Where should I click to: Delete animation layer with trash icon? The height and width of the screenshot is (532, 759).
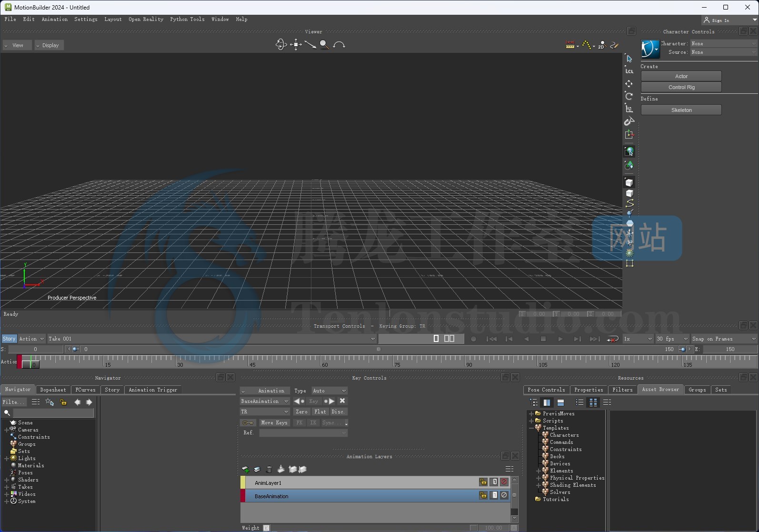(269, 470)
